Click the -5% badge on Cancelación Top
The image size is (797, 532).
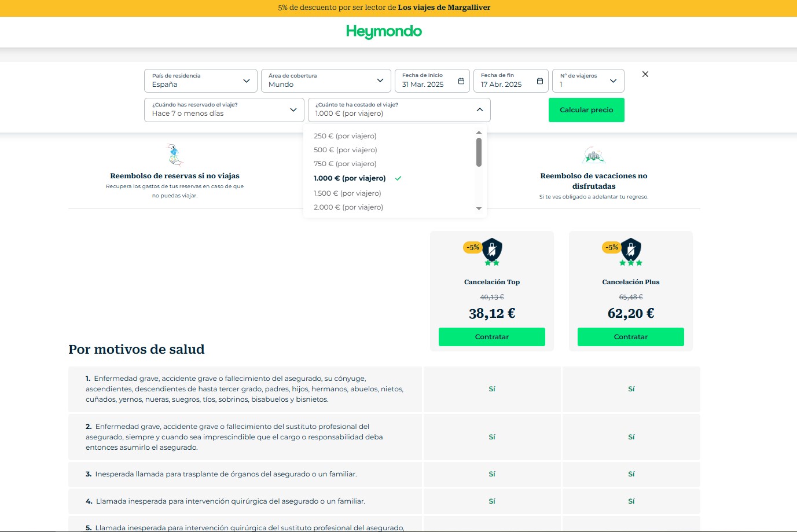click(473, 248)
